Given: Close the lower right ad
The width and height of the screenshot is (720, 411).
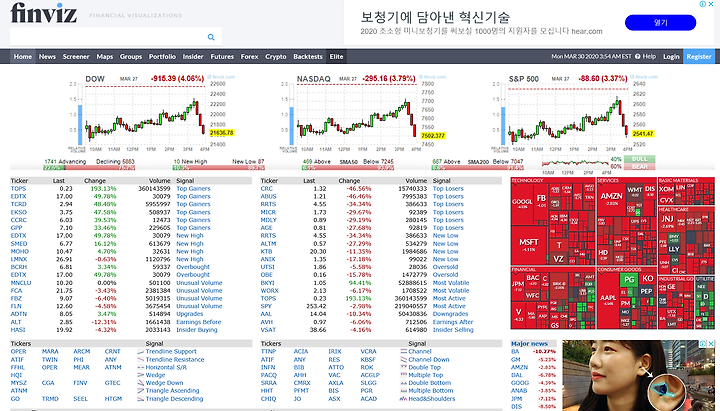Looking at the screenshot, I should click(710, 343).
